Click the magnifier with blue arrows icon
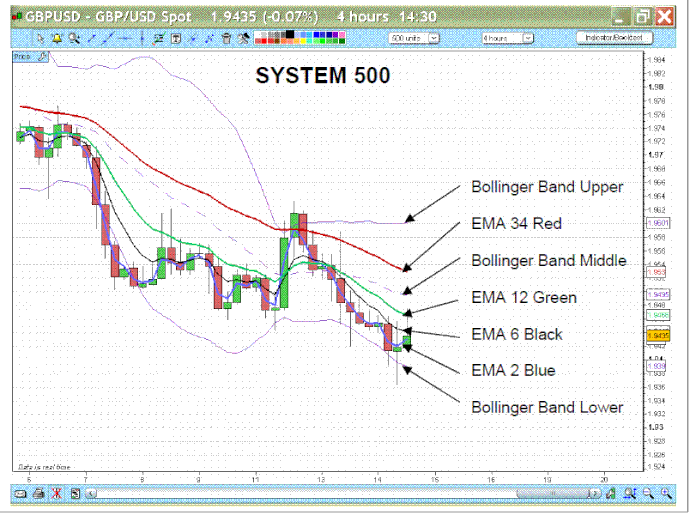The width and height of the screenshot is (690, 515). click(x=629, y=494)
